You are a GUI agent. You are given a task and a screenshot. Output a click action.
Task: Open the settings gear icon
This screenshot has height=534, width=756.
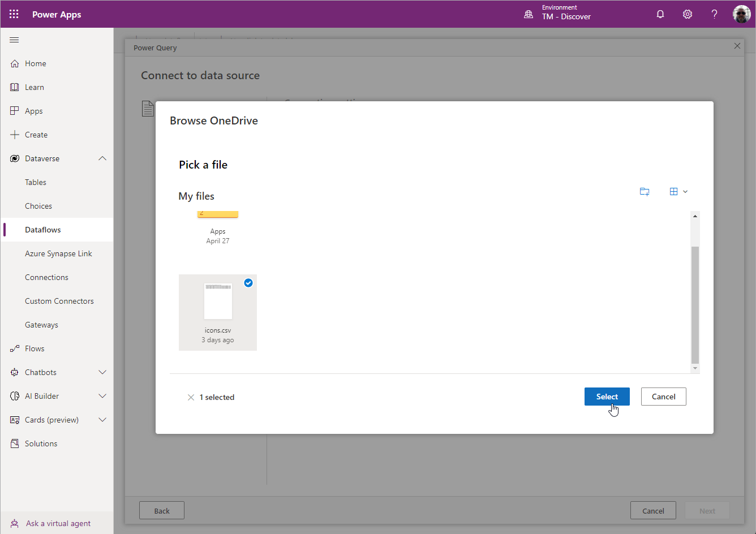coord(688,14)
